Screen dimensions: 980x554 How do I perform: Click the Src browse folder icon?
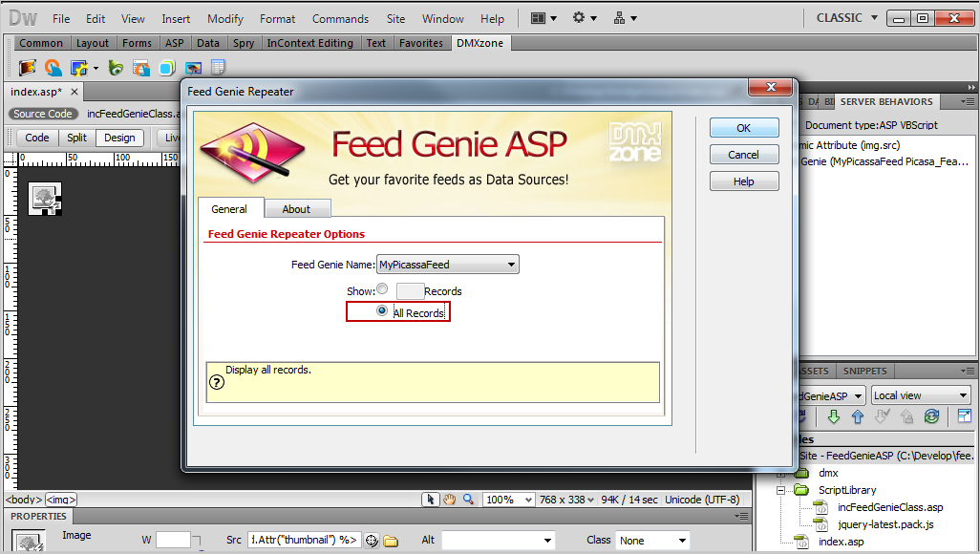click(392, 541)
